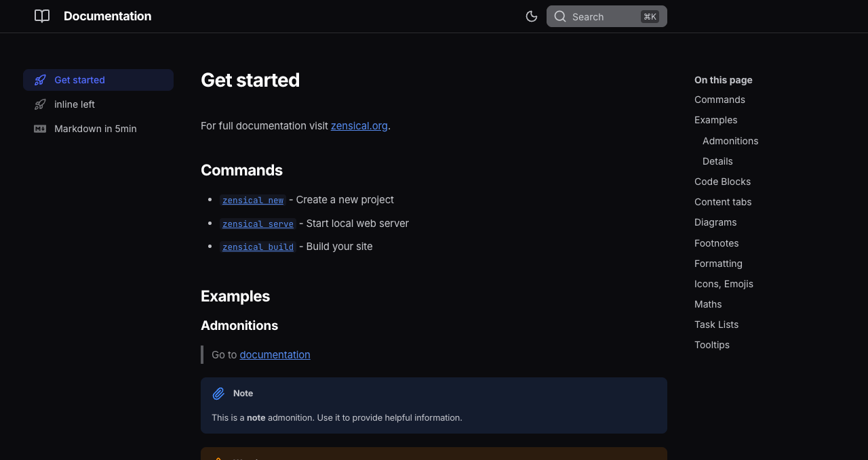
Task: Click the Markdown icon in sidebar
Action: 41,129
